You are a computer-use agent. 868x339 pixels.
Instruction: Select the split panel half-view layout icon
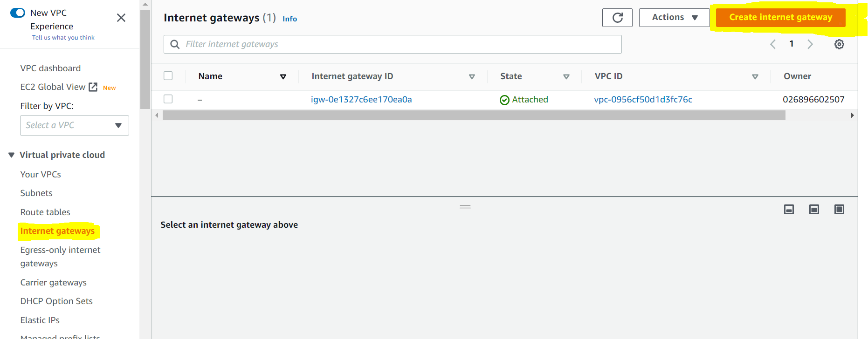[814, 209]
